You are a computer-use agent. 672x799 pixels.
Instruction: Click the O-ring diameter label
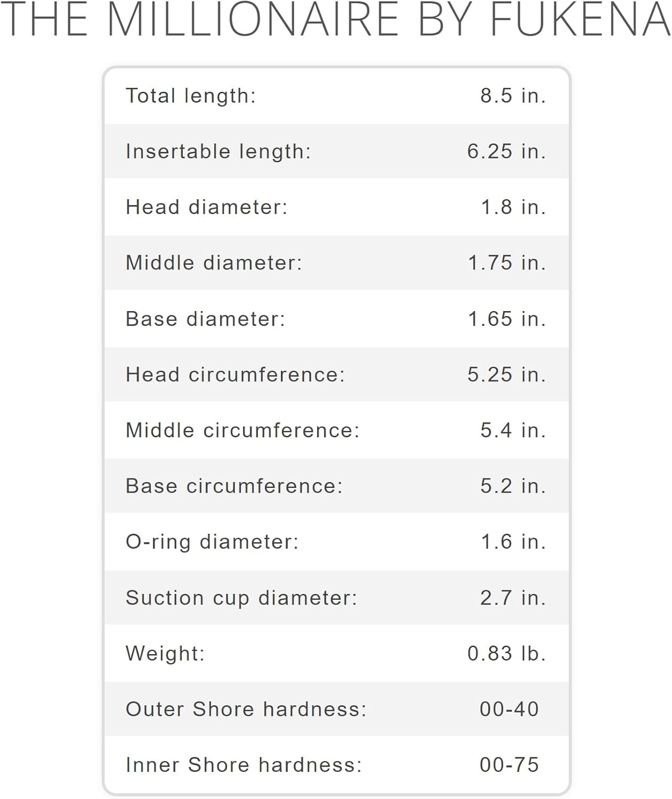(x=212, y=542)
